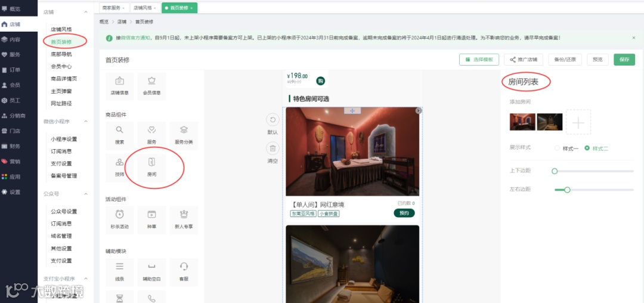This screenshot has width=644, height=303.
Task: Open 主页弹窗 in the 店铺 menu
Action: tap(61, 91)
